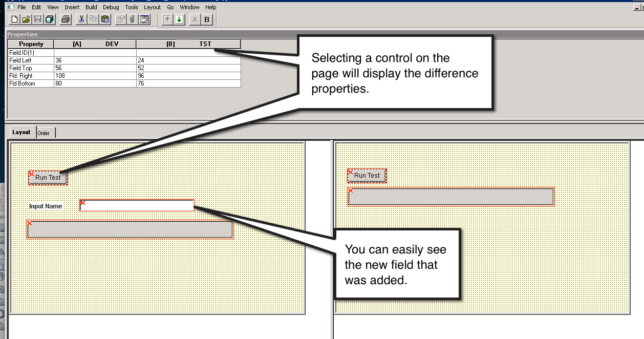The width and height of the screenshot is (644, 339).
Task: Open the Debug menu
Action: 111,7
